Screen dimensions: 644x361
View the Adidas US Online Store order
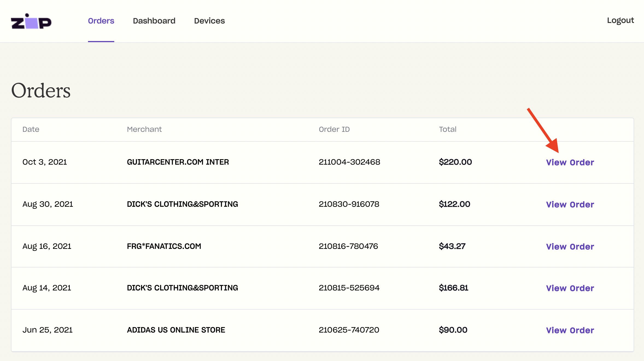[x=570, y=330]
